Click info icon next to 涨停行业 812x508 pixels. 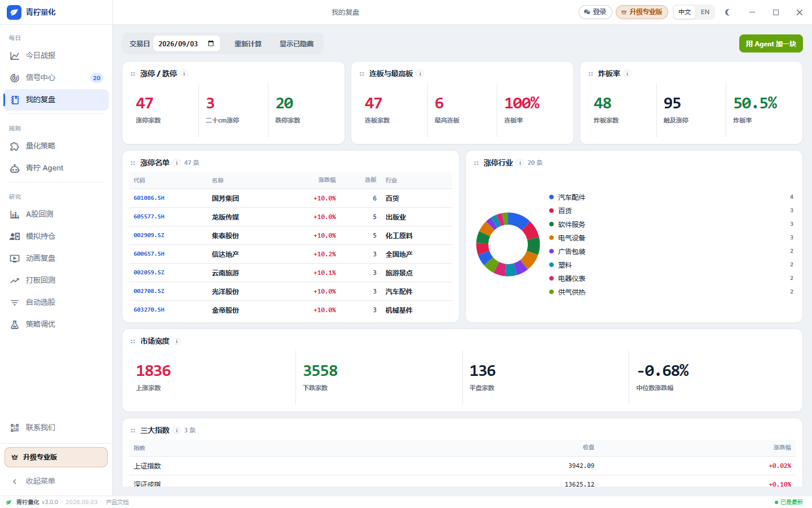520,163
